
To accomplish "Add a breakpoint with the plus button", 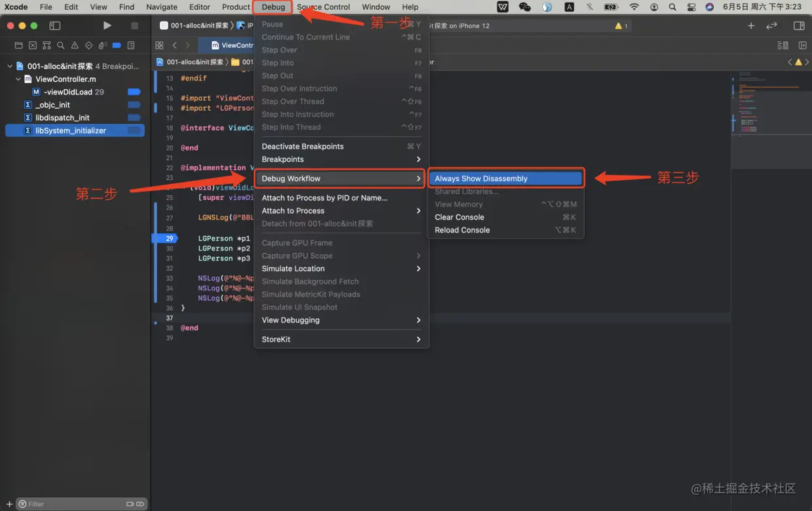I will [9, 504].
